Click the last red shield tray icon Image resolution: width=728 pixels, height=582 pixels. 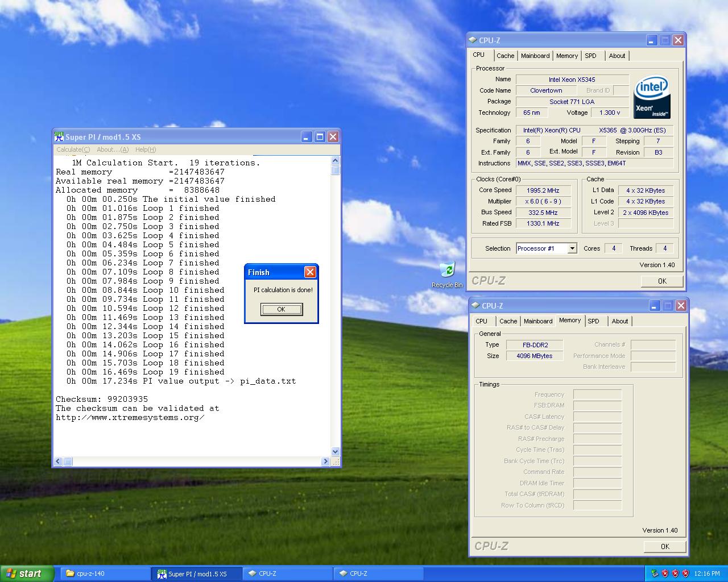[685, 573]
